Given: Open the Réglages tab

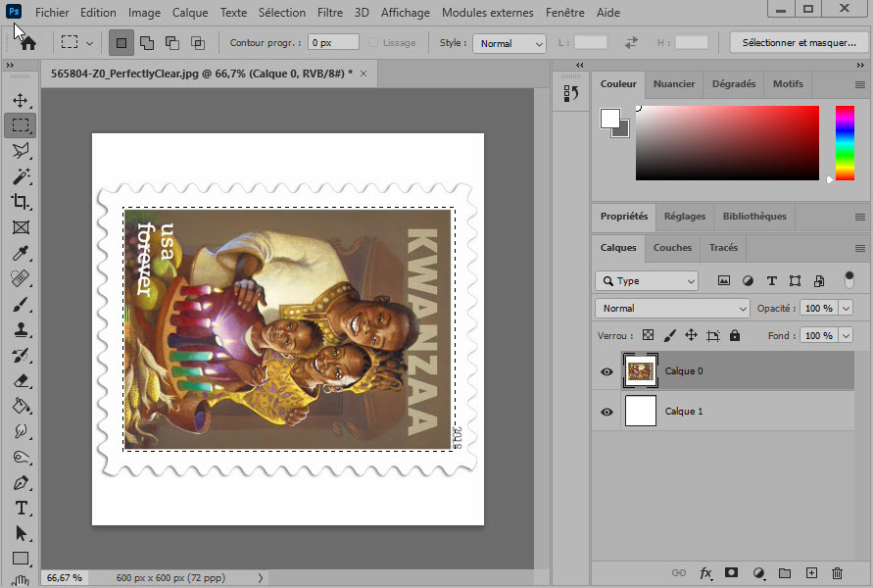Looking at the screenshot, I should click(684, 217).
